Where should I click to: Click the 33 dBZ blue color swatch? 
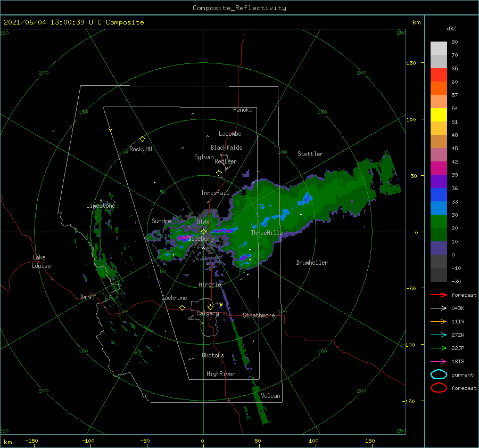[439, 194]
